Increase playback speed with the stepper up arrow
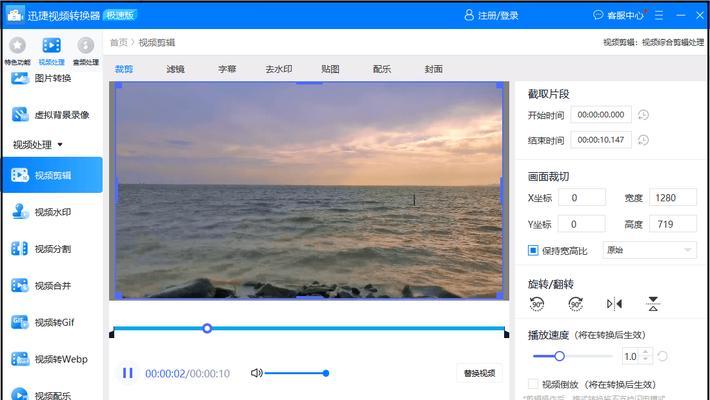The image size is (710, 400). pos(646,352)
